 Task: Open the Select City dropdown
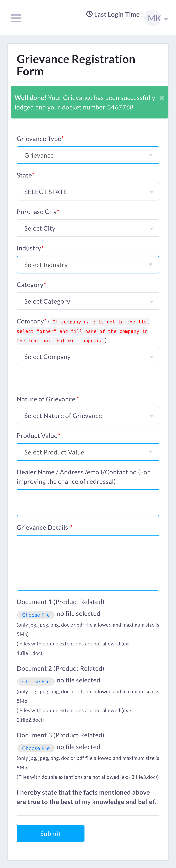(88, 228)
